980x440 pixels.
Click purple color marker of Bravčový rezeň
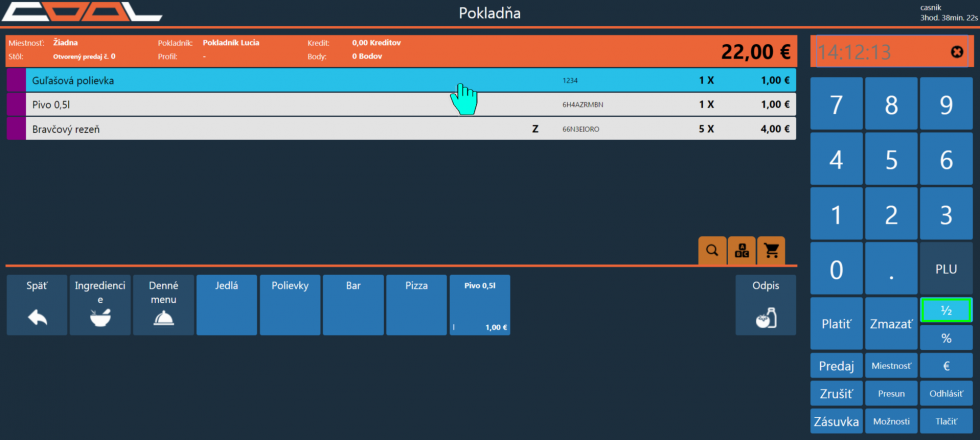(x=15, y=129)
